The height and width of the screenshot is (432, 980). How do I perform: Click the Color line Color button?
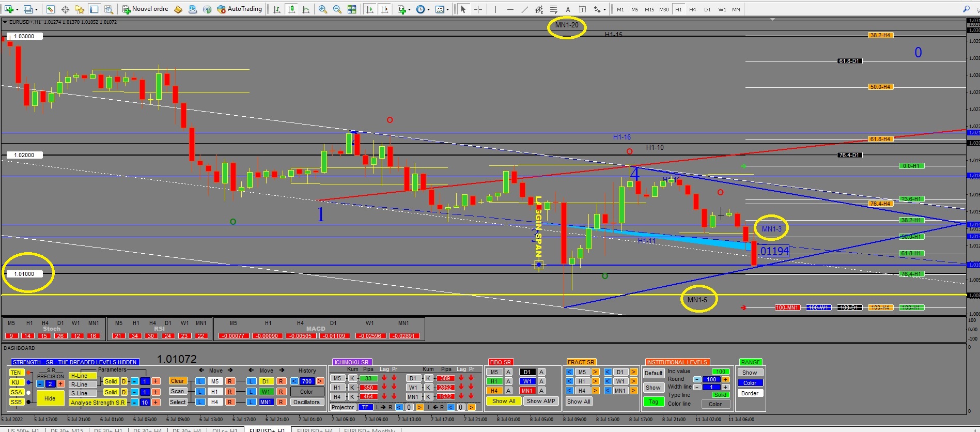click(x=715, y=404)
